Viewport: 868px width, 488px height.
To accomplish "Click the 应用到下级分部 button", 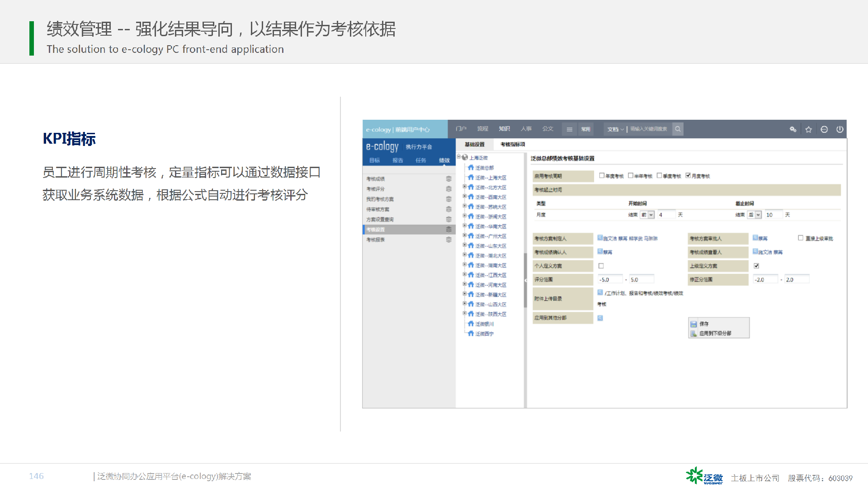I will click(x=718, y=333).
